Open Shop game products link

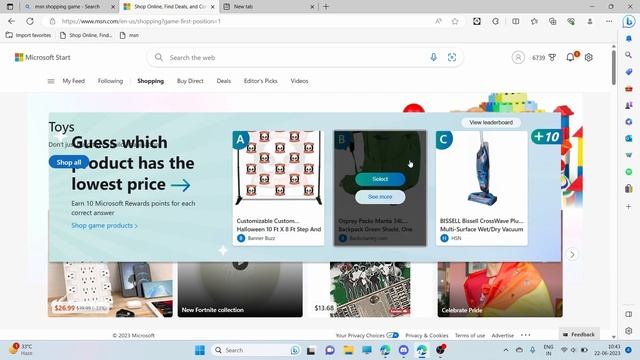104,225
